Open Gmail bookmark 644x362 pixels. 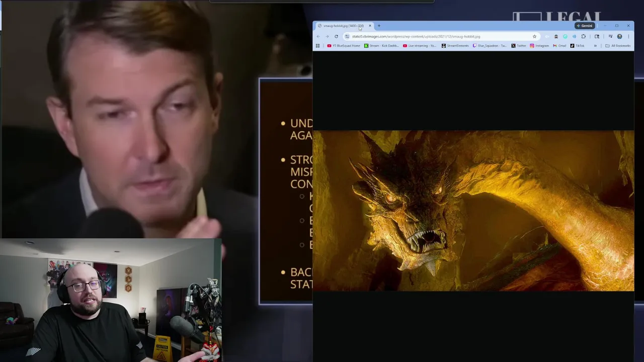559,46
